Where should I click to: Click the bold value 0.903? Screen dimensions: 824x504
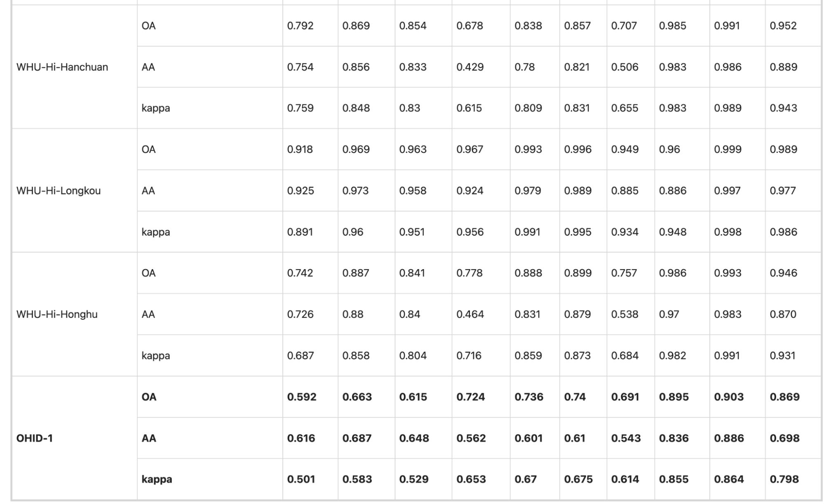737,397
